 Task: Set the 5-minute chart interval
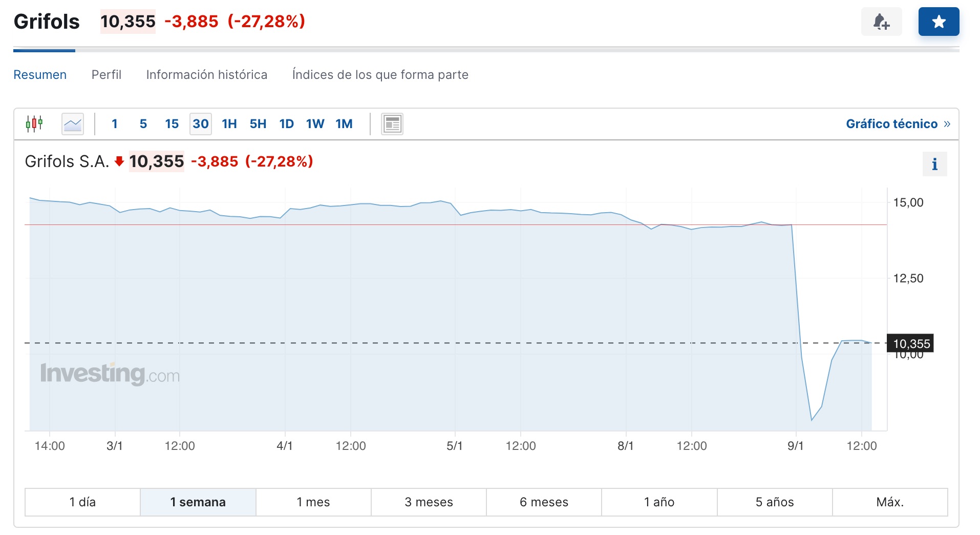point(143,124)
